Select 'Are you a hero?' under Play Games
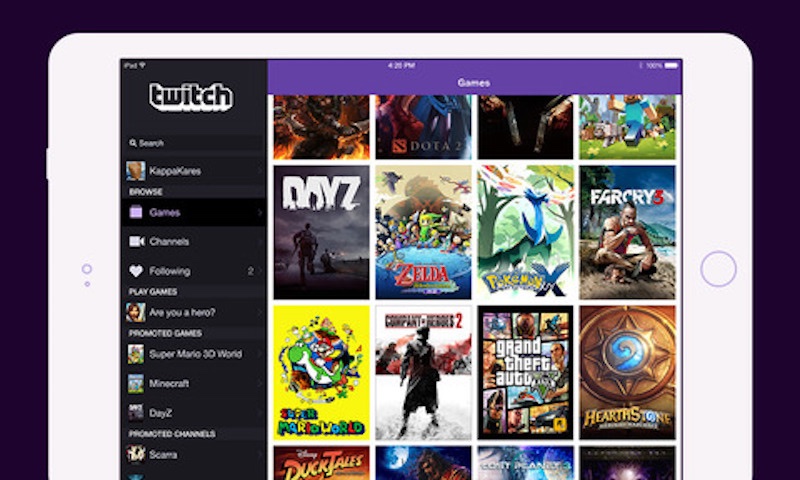 point(194,312)
